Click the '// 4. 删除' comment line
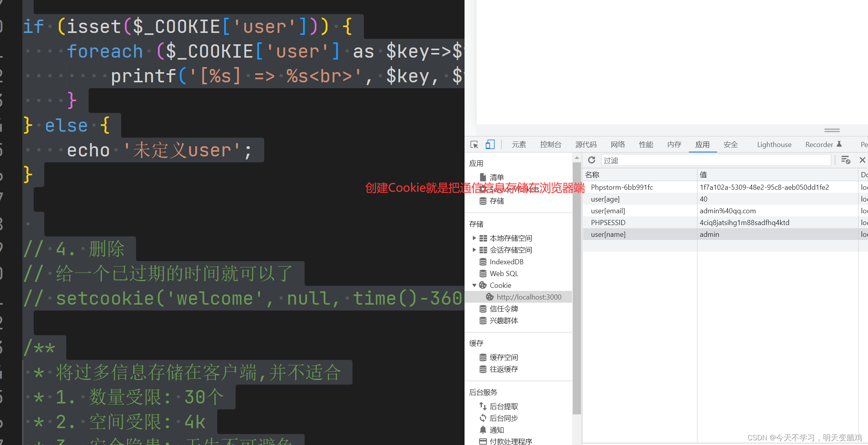Image resolution: width=868 pixels, height=445 pixels. 74,249
